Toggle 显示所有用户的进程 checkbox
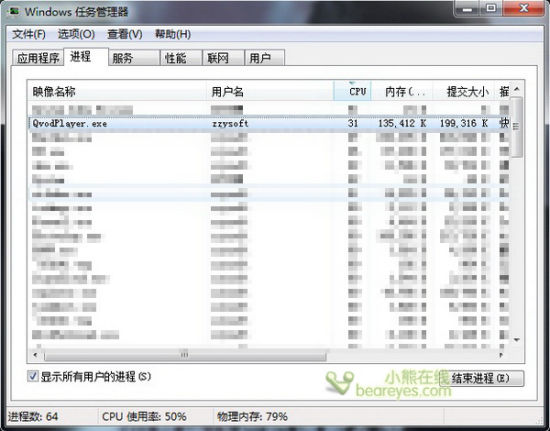Viewport: 550px width, 431px height. (x=33, y=376)
